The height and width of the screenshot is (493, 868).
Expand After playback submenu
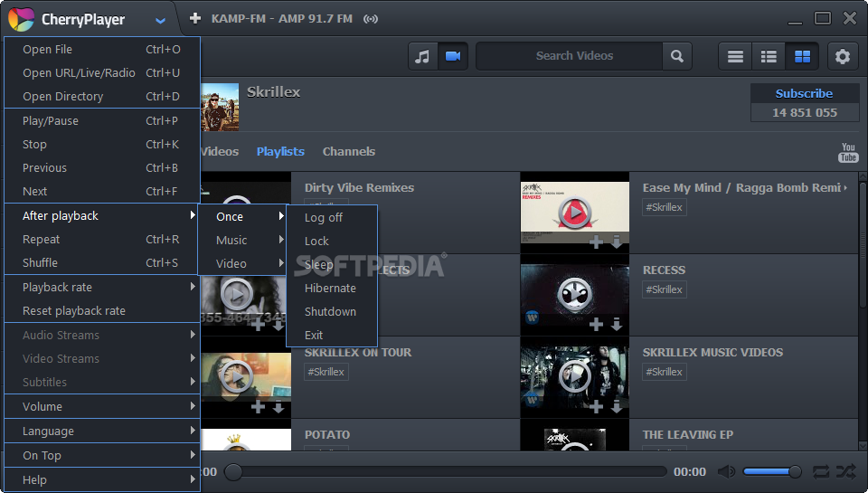tap(102, 215)
